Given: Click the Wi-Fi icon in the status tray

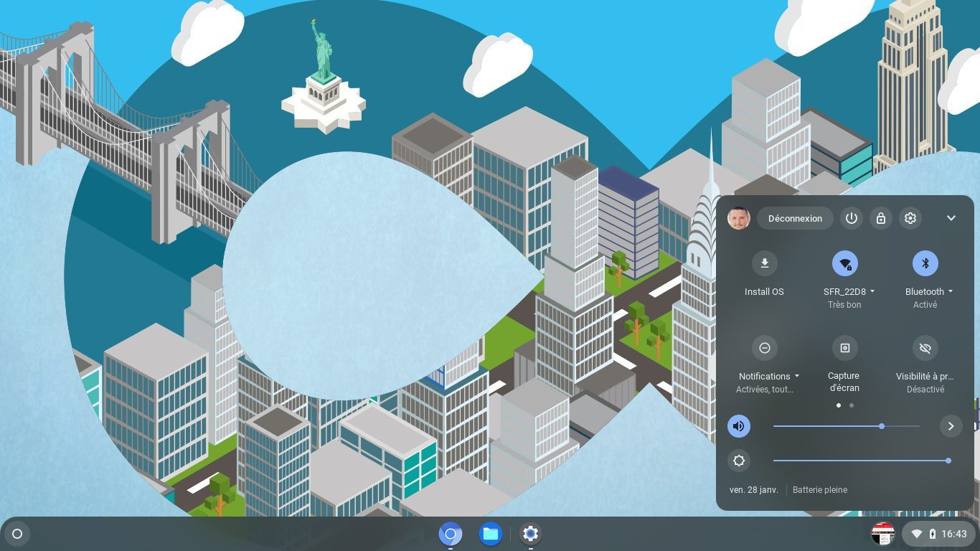Looking at the screenshot, I should click(x=917, y=534).
